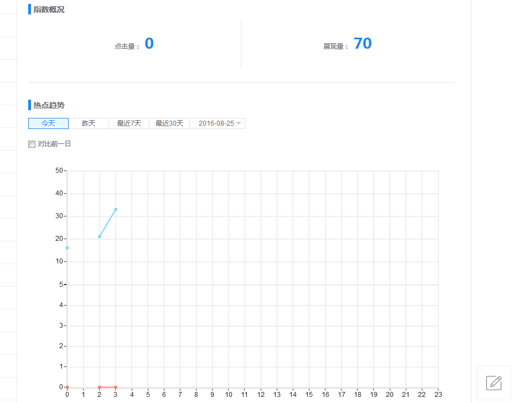
Task: Select the red data point at hour 3
Action: tap(116, 387)
